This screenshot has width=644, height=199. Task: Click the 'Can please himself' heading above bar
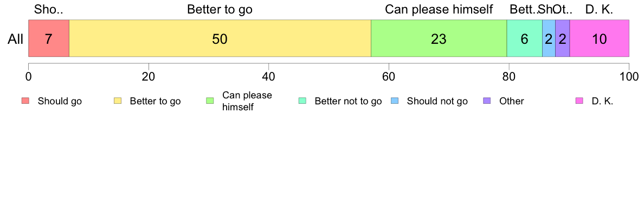(439, 9)
